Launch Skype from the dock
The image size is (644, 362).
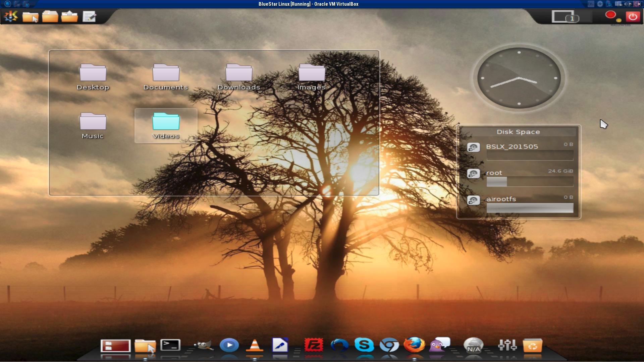tap(364, 345)
